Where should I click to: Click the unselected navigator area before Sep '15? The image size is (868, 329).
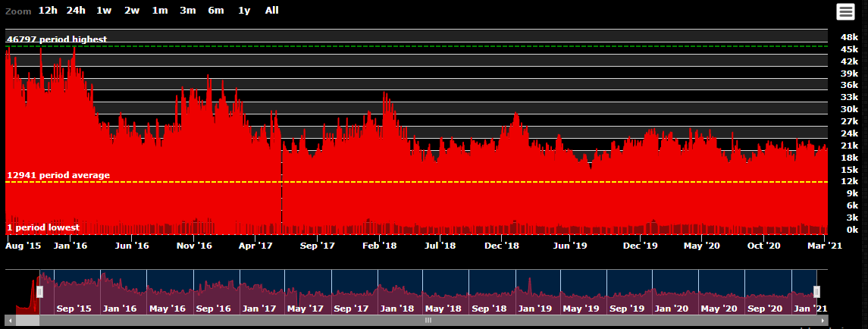coord(21,292)
